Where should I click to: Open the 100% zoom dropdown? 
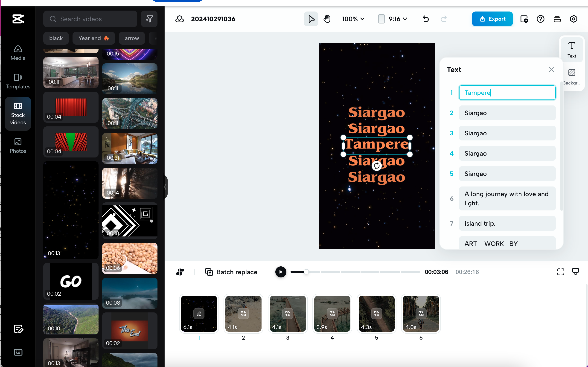(x=353, y=19)
